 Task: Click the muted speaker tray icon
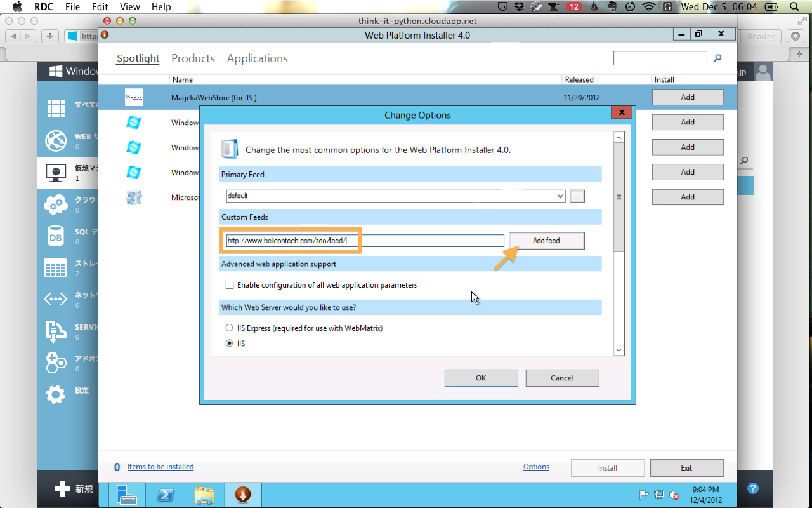(674, 495)
